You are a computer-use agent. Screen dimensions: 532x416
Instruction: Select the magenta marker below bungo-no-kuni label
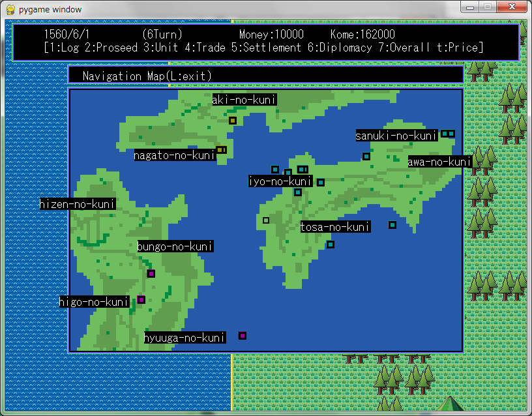tap(151, 273)
